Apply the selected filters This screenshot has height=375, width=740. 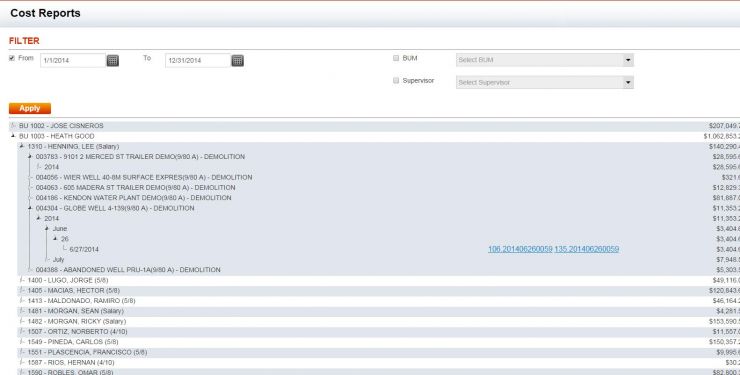click(30, 108)
